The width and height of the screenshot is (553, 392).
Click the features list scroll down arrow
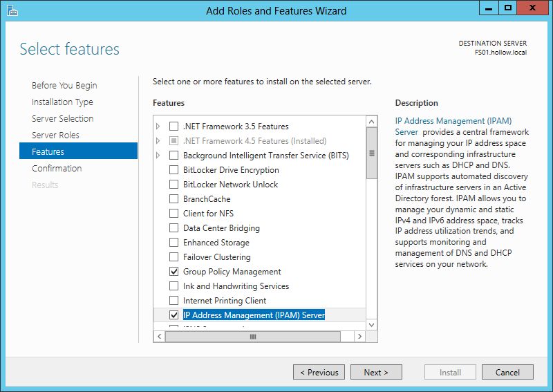coord(371,324)
